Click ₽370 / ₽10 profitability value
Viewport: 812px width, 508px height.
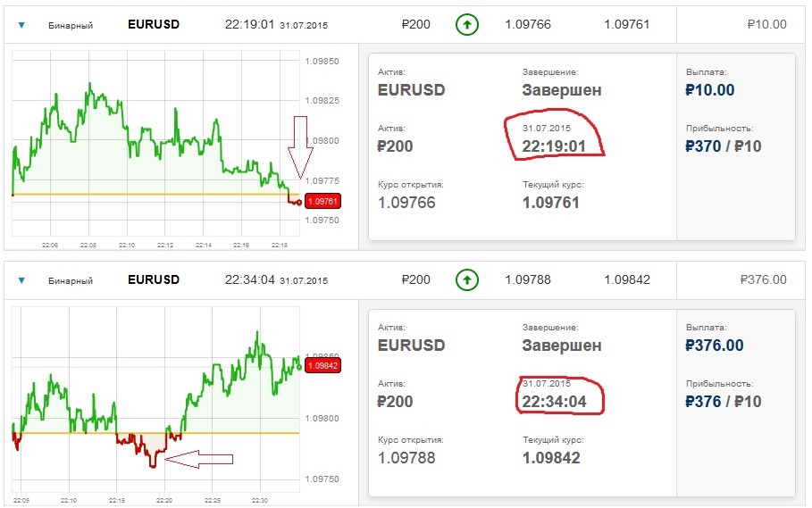tap(723, 146)
